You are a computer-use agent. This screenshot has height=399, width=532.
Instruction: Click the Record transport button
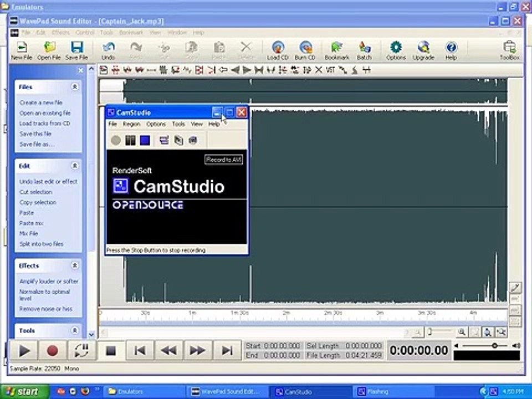[52, 350]
